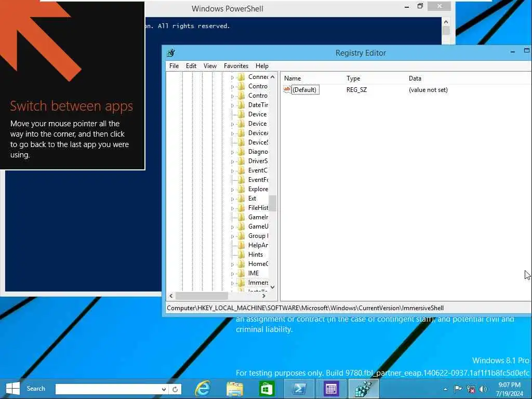Click the network tray icon with red X
The width and height of the screenshot is (532, 399).
pos(470,389)
